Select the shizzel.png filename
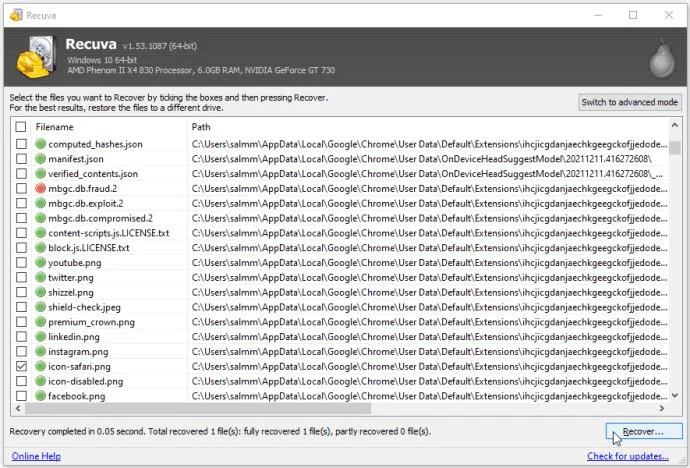Screen dimensions: 690x468 click(x=71, y=292)
